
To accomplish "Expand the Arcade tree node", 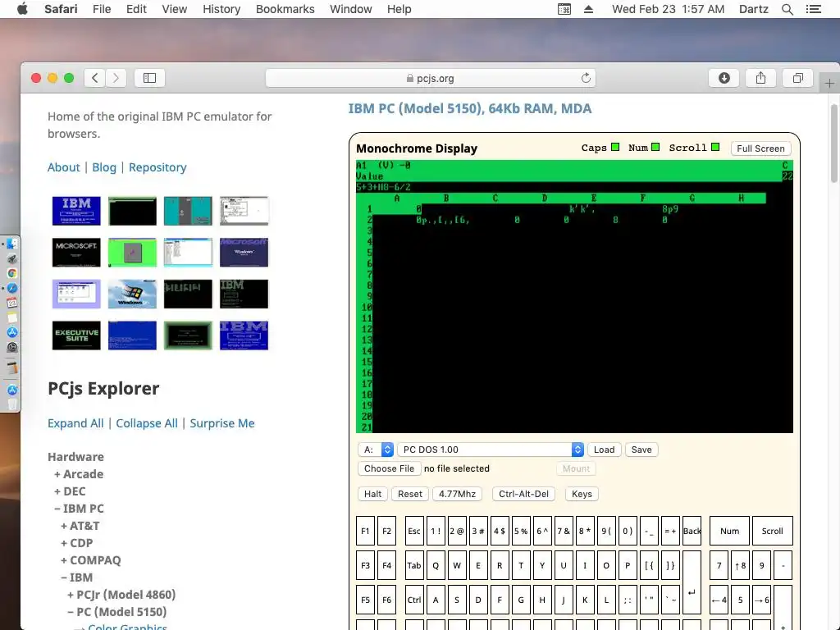I will coord(79,474).
